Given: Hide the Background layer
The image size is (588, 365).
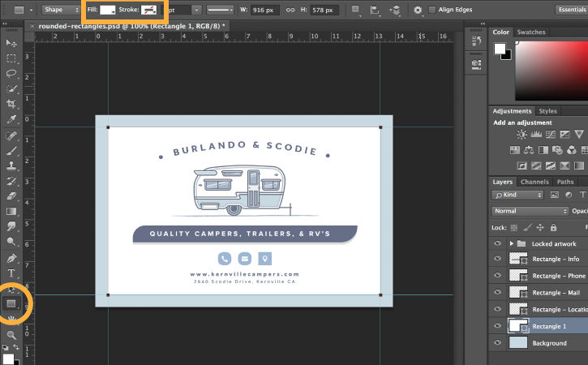Looking at the screenshot, I should point(498,343).
